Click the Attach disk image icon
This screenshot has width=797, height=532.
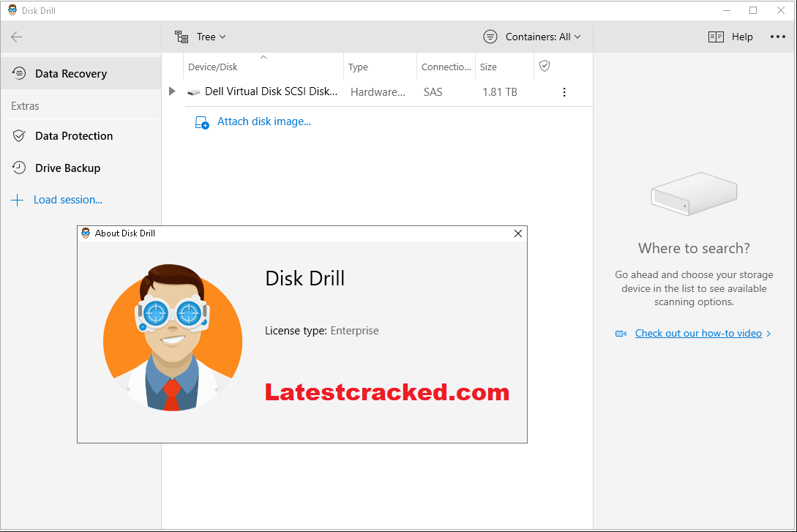tap(202, 122)
